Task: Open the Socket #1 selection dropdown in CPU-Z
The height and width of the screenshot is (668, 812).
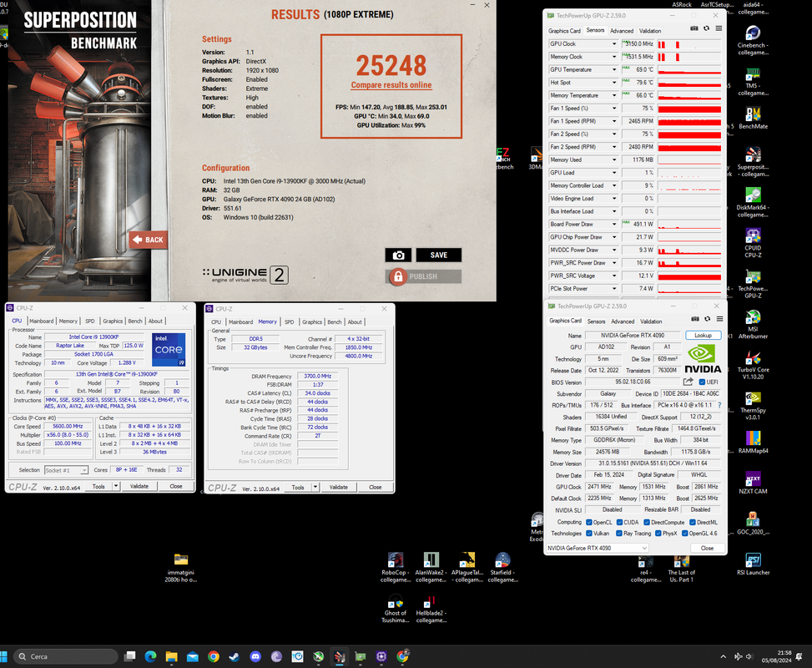Action: click(x=66, y=470)
